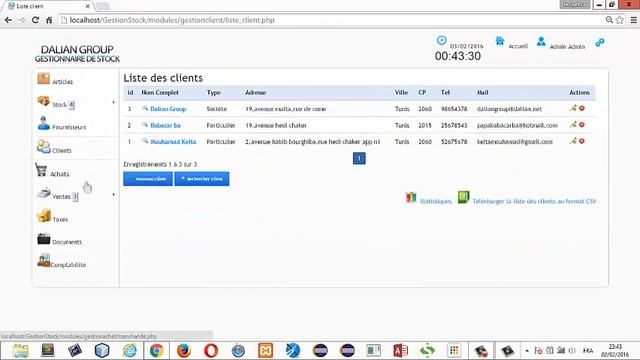
Task: Click the Statistiques chart icon
Action: tap(411, 198)
